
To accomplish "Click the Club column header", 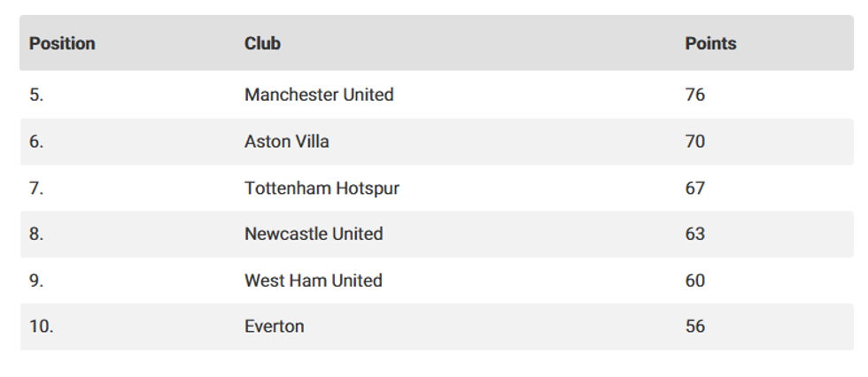I will [262, 43].
